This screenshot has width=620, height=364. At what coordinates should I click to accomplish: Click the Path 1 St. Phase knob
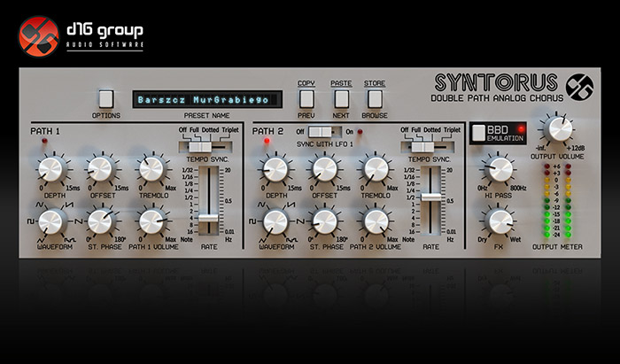click(x=101, y=221)
